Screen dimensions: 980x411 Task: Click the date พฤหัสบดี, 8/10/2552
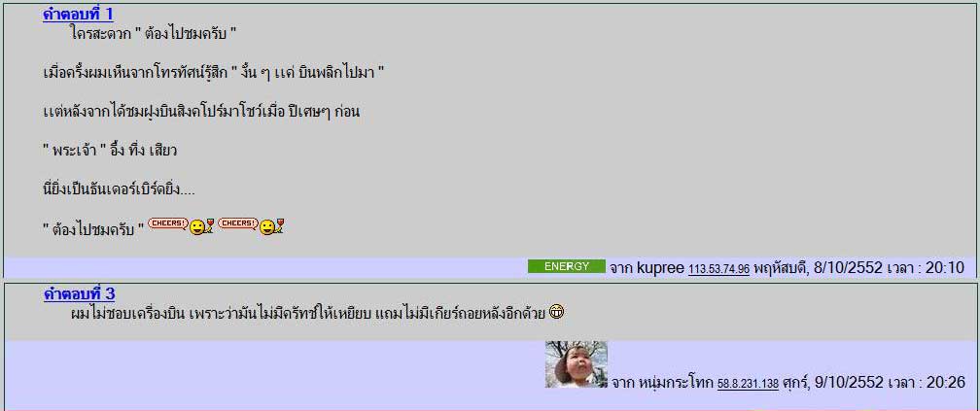(819, 268)
